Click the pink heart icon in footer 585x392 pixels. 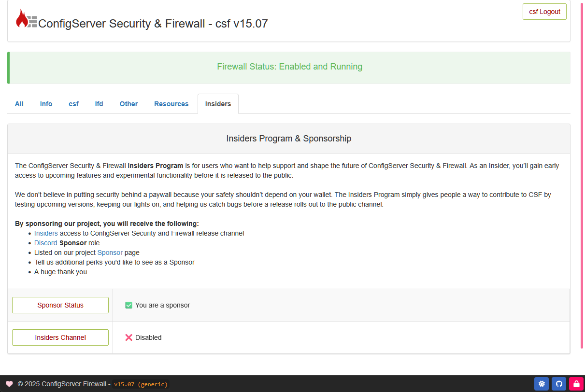[9, 384]
